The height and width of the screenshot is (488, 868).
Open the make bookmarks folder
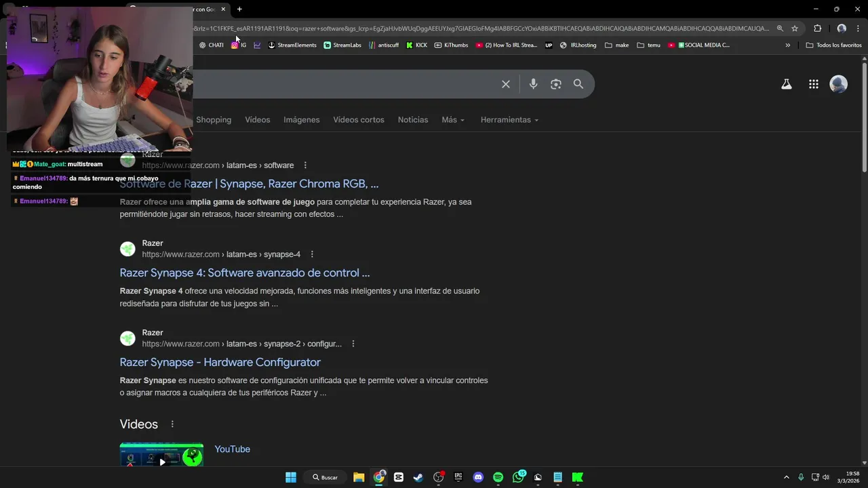coord(616,45)
